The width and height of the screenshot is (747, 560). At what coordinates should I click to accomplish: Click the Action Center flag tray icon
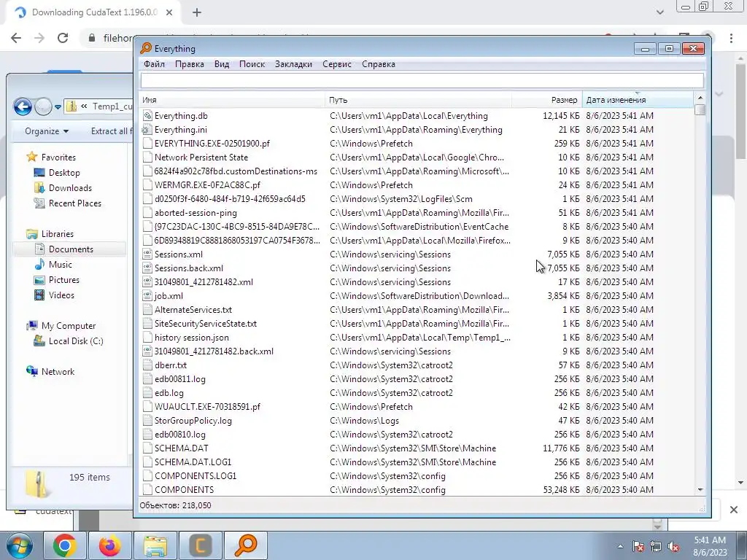point(638,547)
